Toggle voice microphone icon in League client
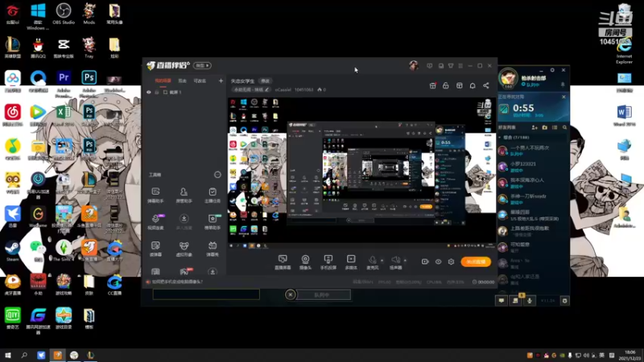The width and height of the screenshot is (644, 362). point(530,301)
